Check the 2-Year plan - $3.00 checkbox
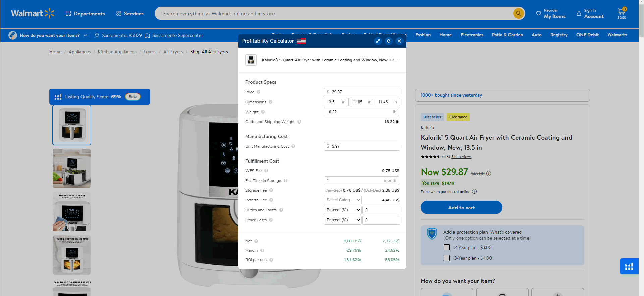 [447, 247]
